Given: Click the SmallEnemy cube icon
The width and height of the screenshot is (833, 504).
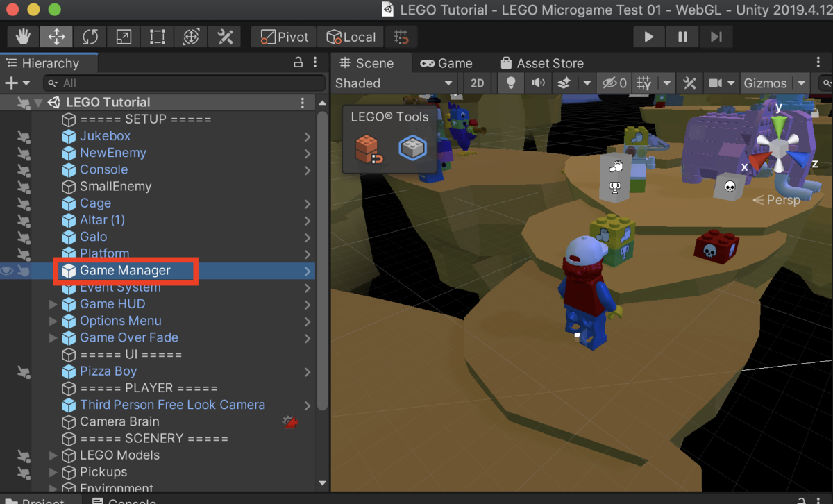Looking at the screenshot, I should tap(69, 187).
